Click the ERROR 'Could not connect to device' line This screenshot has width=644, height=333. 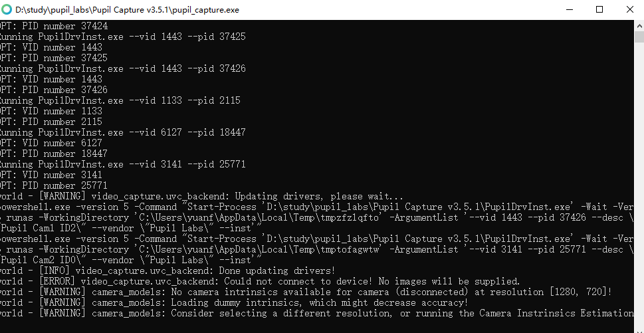(260, 281)
